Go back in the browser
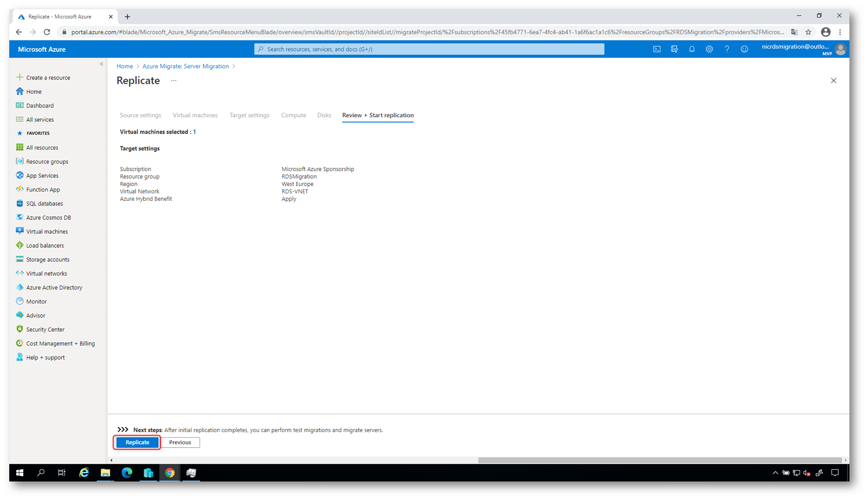The height and width of the screenshot is (500, 868). [19, 32]
